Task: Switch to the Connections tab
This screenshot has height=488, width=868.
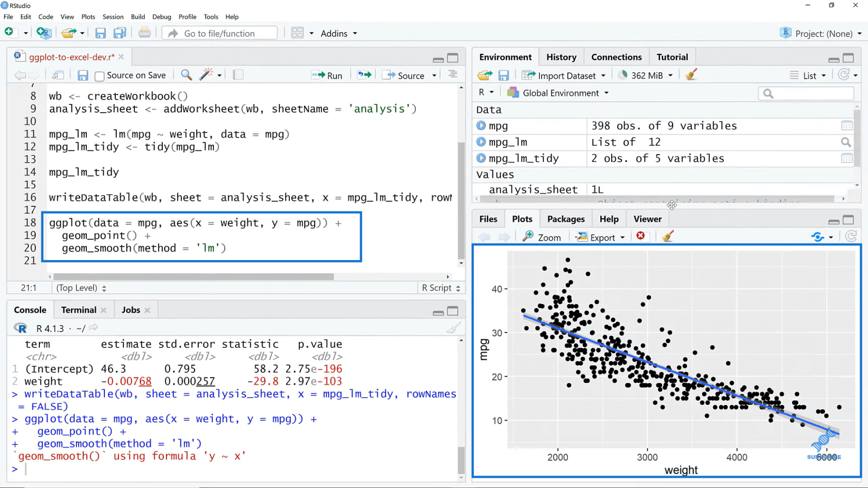Action: tap(616, 57)
